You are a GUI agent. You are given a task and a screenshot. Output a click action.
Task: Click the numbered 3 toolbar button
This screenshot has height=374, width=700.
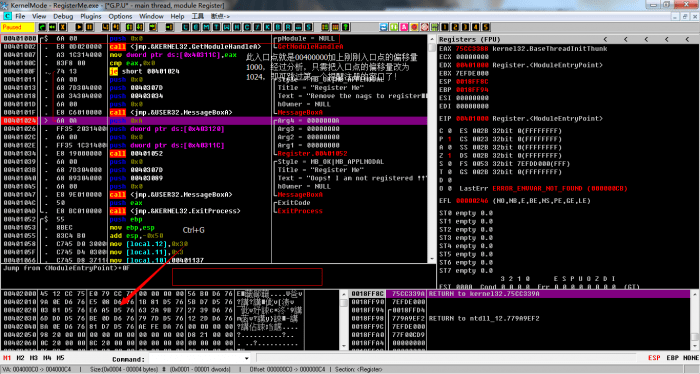point(466,27)
